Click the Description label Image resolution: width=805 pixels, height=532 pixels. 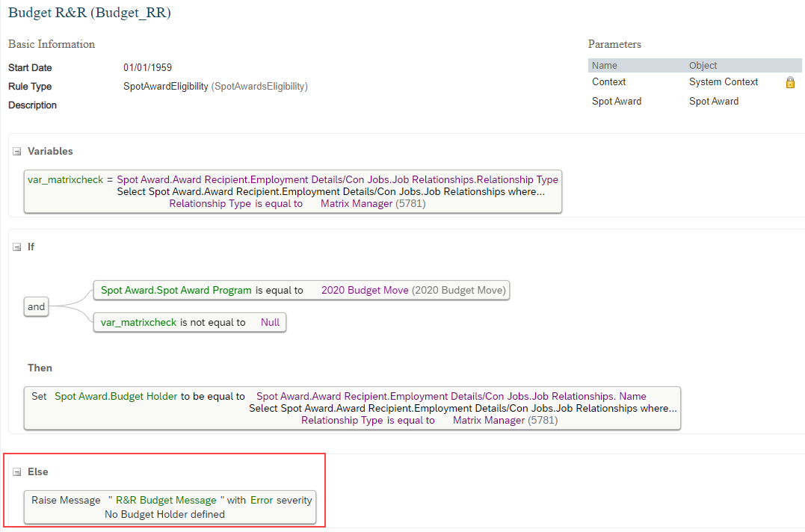tap(32, 105)
